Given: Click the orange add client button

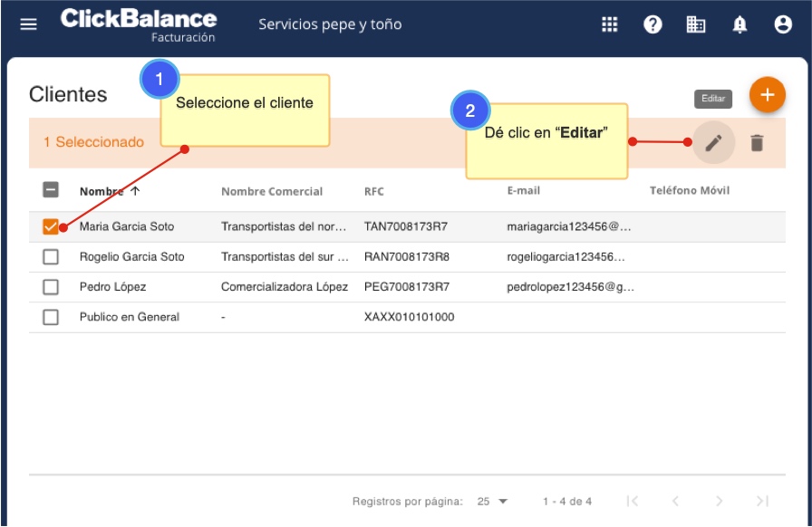Looking at the screenshot, I should coord(767,95).
